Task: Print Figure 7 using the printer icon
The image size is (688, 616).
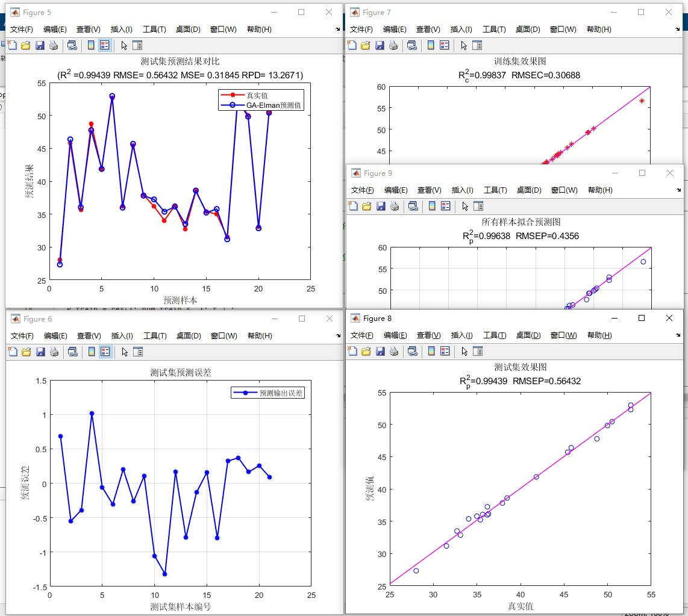Action: click(x=393, y=45)
